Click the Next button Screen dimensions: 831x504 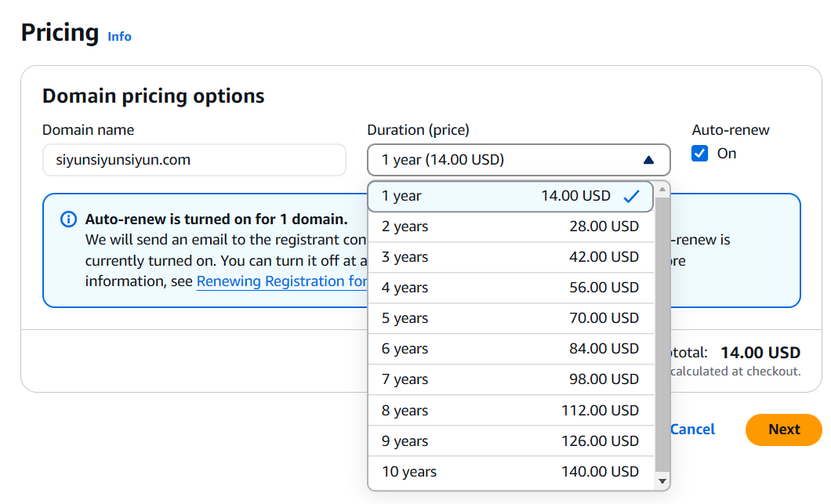tap(783, 430)
